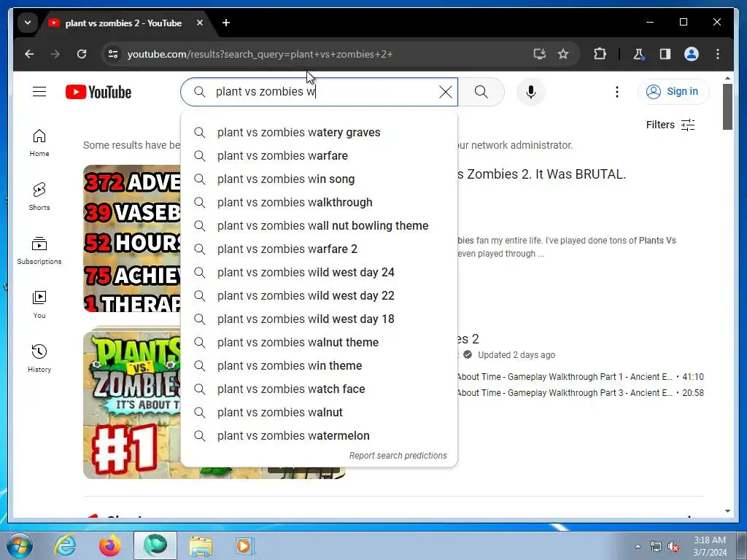Launch Firefox from the taskbar
The image size is (747, 560).
point(109,545)
